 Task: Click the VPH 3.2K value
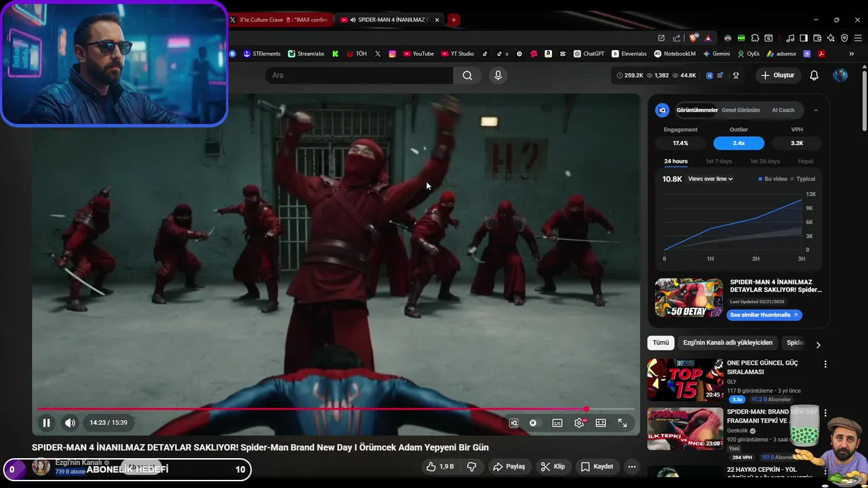pyautogui.click(x=797, y=143)
